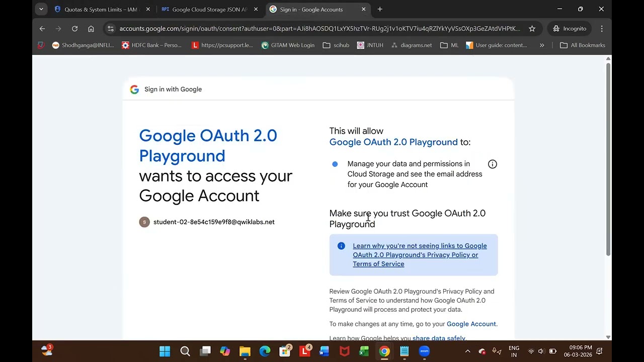Image resolution: width=644 pixels, height=362 pixels.
Task: Go back to previous page
Action: [x=42, y=29]
